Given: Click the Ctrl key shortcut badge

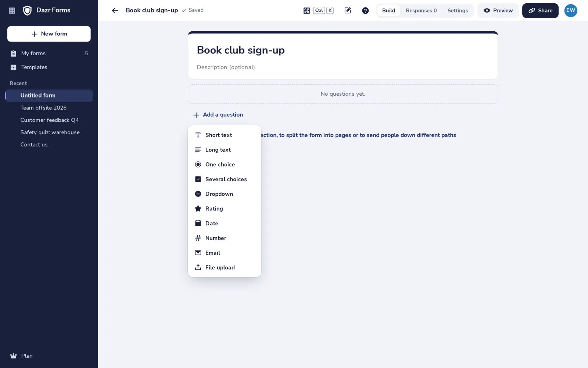Looking at the screenshot, I should [319, 10].
